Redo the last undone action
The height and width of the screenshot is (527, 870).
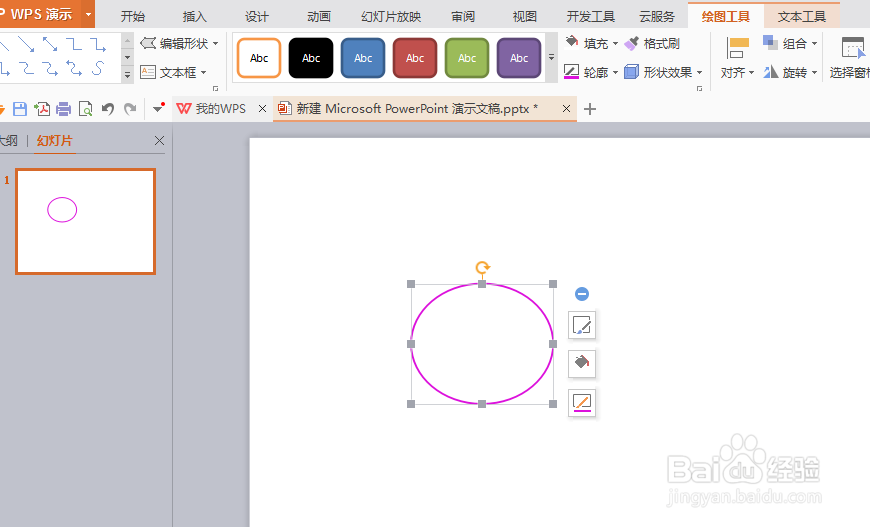point(130,109)
